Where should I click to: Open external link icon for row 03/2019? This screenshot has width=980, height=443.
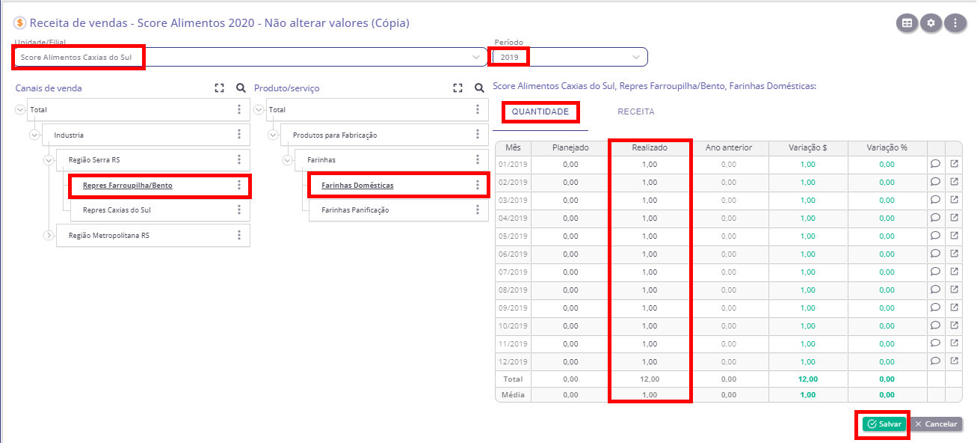point(954,200)
